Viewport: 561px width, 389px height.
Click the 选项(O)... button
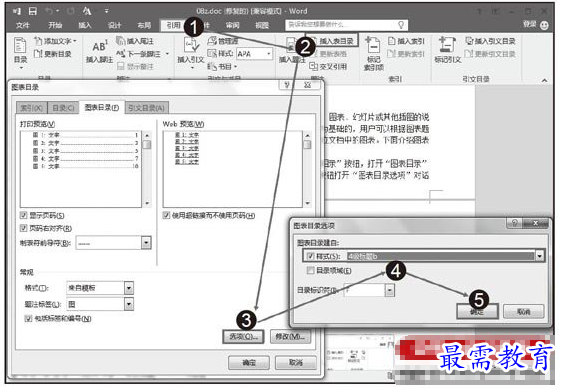[x=243, y=336]
